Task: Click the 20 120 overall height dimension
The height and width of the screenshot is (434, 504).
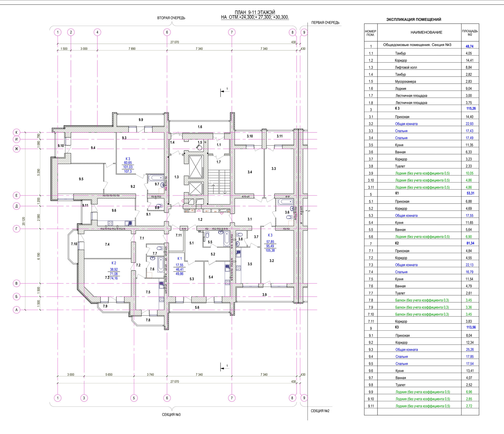Action: click(24, 221)
